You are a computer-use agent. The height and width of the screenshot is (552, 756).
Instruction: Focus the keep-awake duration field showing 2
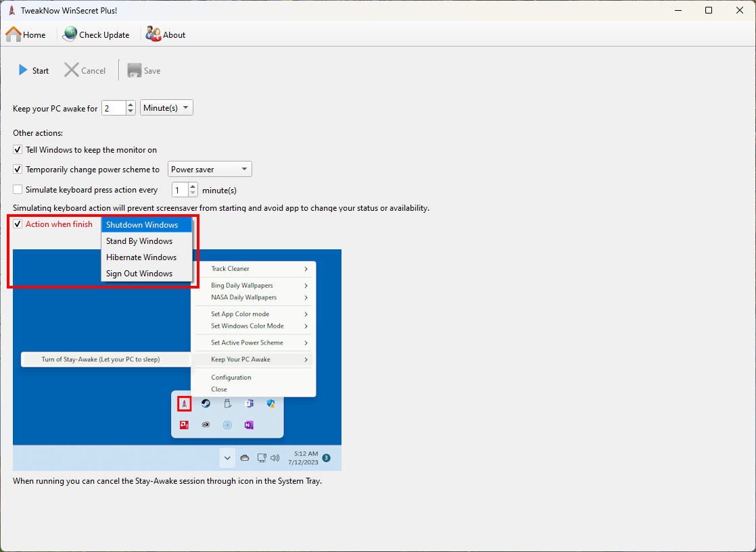pos(114,108)
